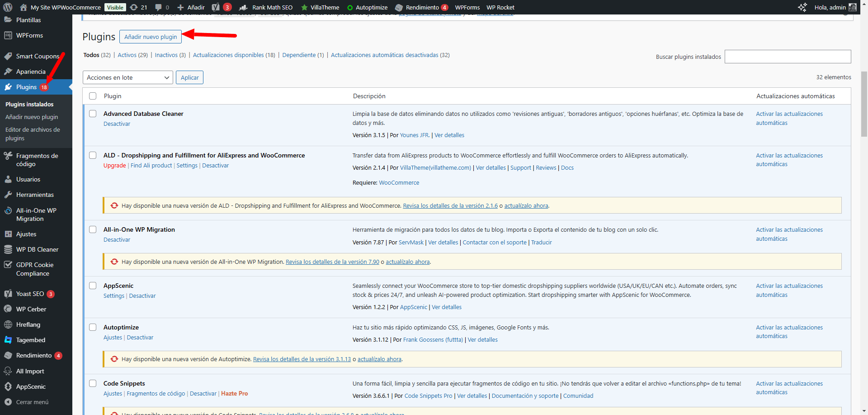
Task: Click the Rendimiento gauge icon in the admin bar
Action: [x=399, y=7]
